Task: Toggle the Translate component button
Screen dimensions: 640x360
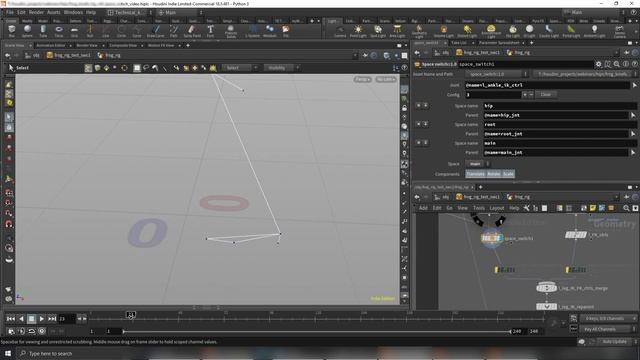Action: click(476, 174)
